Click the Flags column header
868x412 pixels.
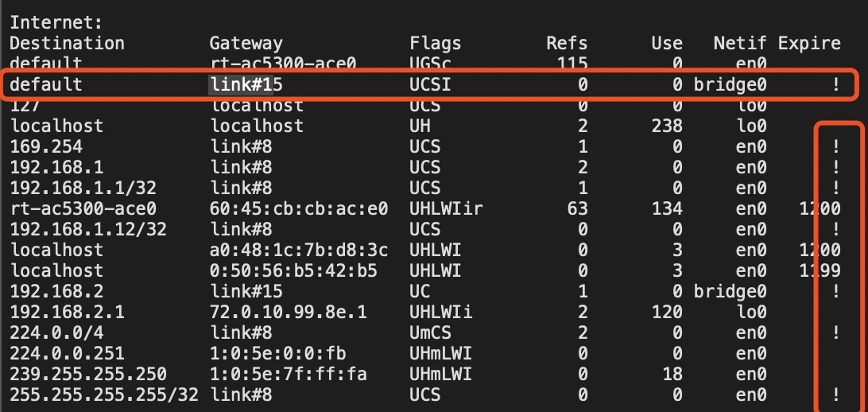435,43
